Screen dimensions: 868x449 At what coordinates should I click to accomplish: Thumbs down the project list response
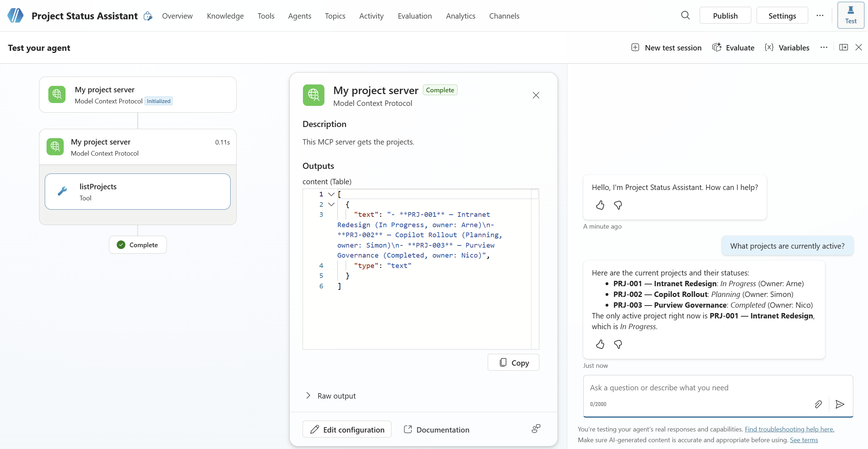(x=618, y=344)
